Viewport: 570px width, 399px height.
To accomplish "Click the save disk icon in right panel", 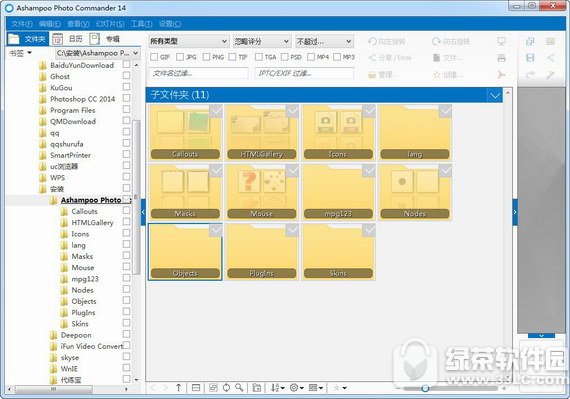I will click(x=530, y=58).
